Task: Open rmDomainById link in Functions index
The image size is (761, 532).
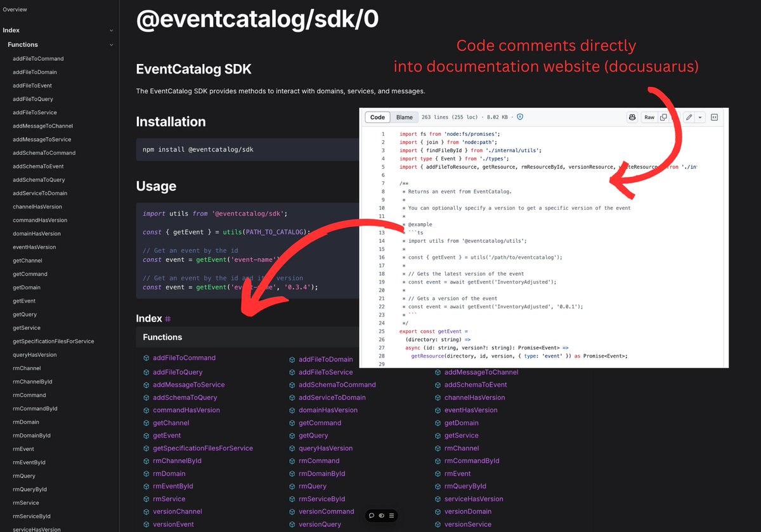Action: point(322,474)
